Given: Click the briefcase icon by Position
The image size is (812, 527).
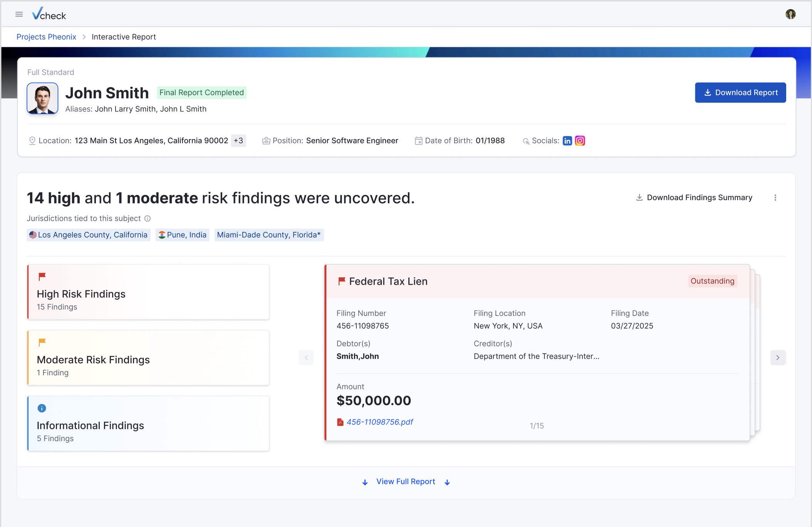Looking at the screenshot, I should [x=266, y=141].
